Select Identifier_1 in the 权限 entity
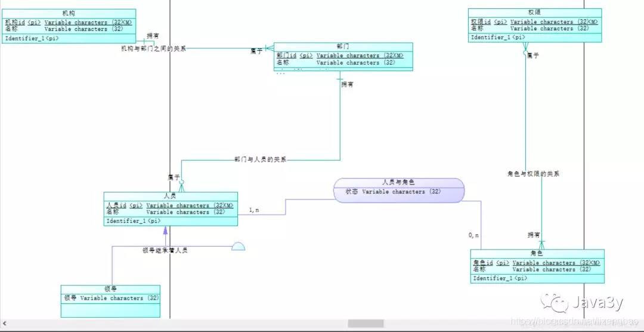The image size is (644, 332). [498, 38]
